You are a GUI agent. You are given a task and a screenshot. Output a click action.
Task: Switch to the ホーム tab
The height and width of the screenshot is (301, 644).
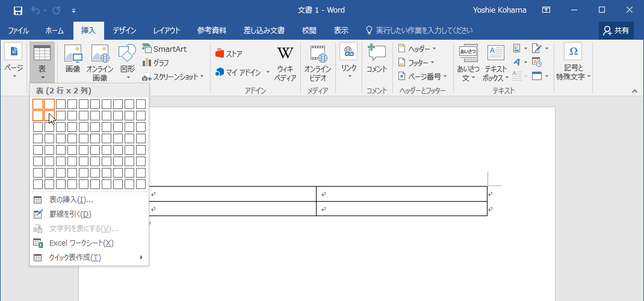tap(54, 30)
